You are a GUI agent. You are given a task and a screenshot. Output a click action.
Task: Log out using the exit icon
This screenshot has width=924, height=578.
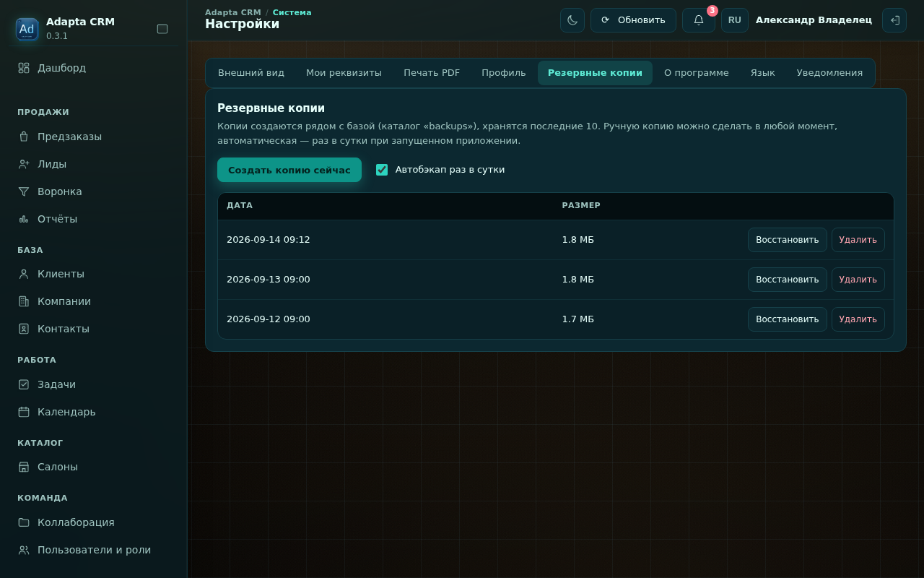(x=894, y=20)
